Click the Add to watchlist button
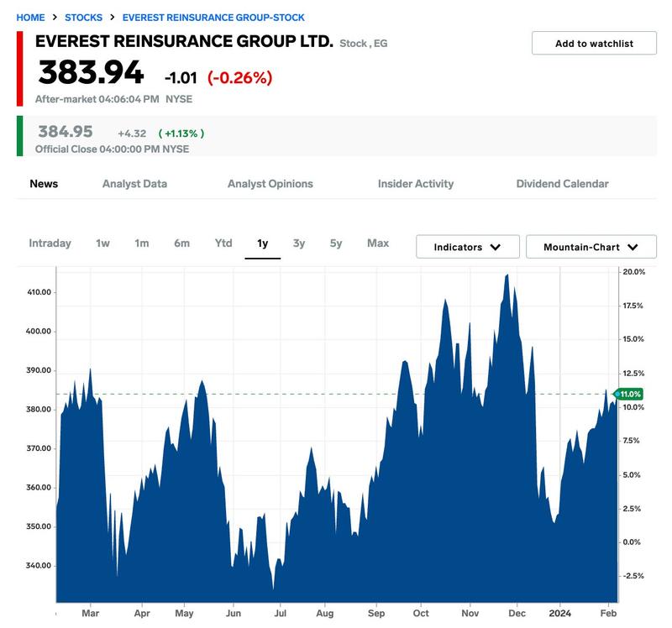This screenshot has width=672, height=628. [594, 44]
